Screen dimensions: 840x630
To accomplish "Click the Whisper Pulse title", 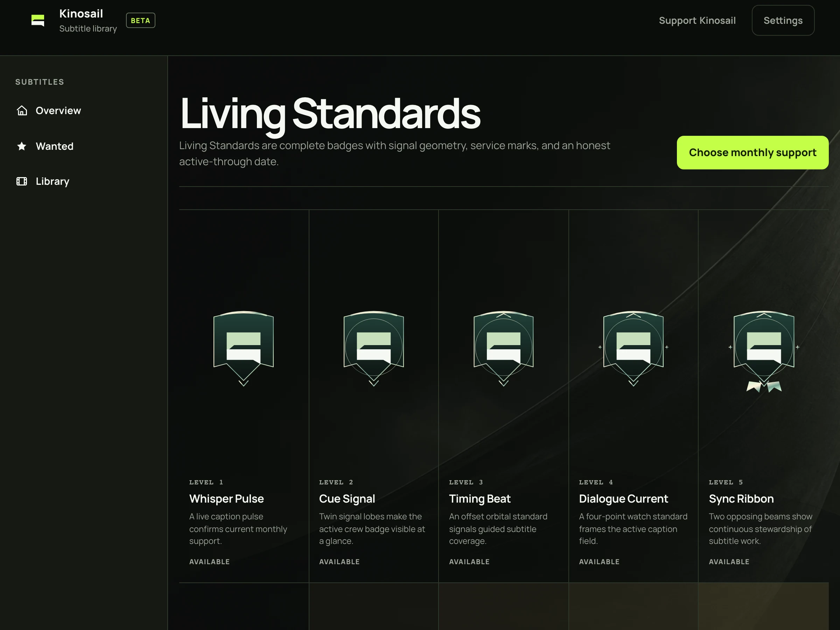I will click(226, 499).
